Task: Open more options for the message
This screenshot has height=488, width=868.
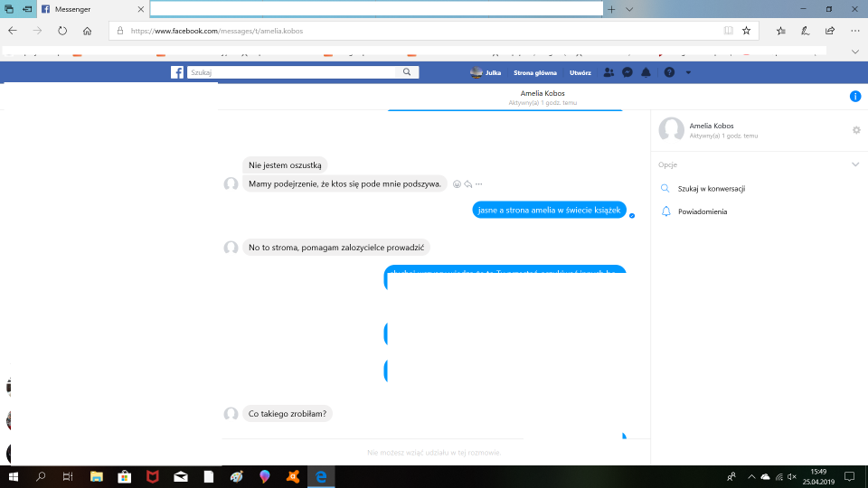Action: coord(478,184)
